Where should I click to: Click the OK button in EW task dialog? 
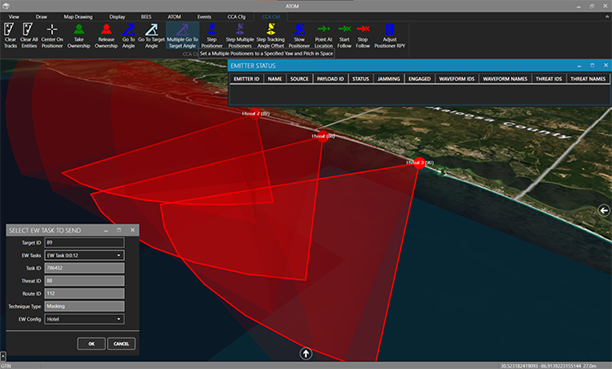pos(91,344)
